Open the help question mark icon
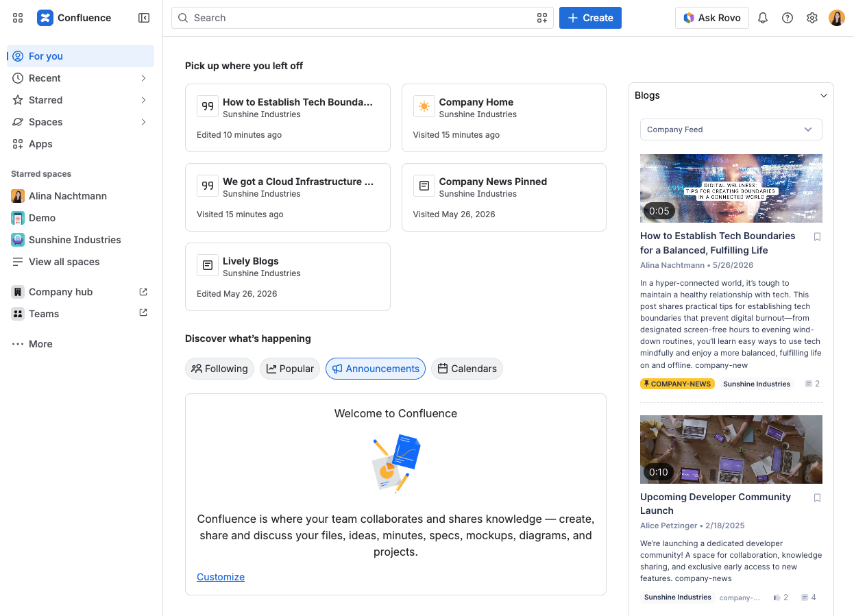 [788, 18]
